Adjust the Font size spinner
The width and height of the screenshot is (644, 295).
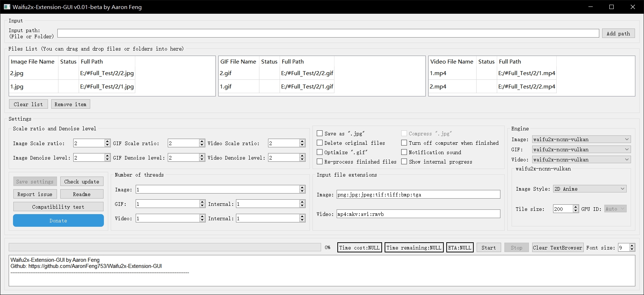626,247
